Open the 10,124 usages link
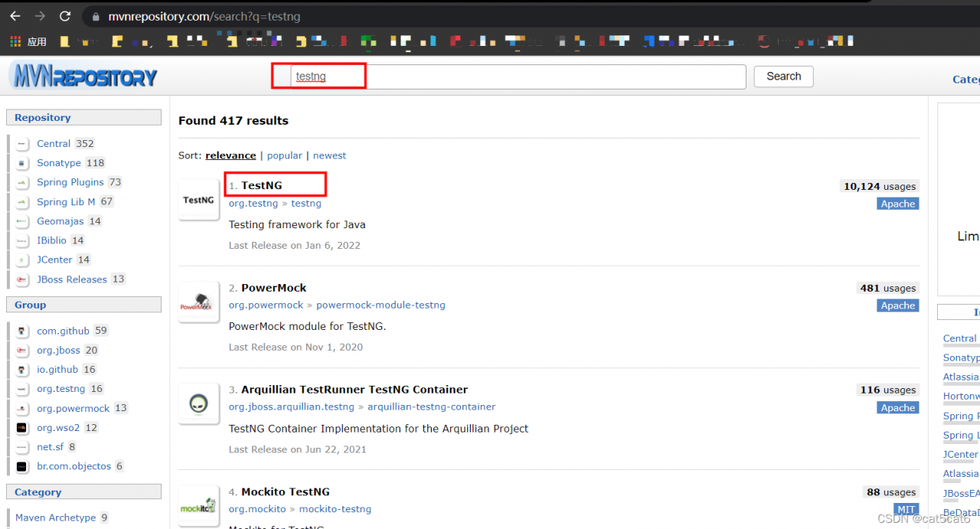The image size is (980, 529). 880,187
